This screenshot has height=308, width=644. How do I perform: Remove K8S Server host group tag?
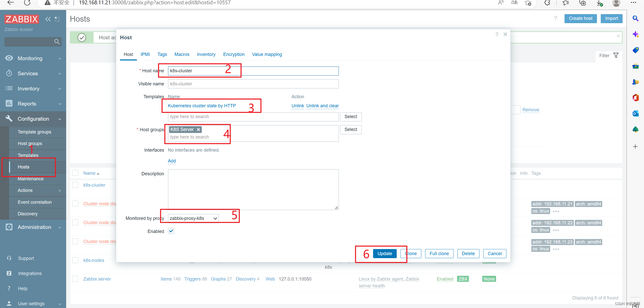pos(198,129)
